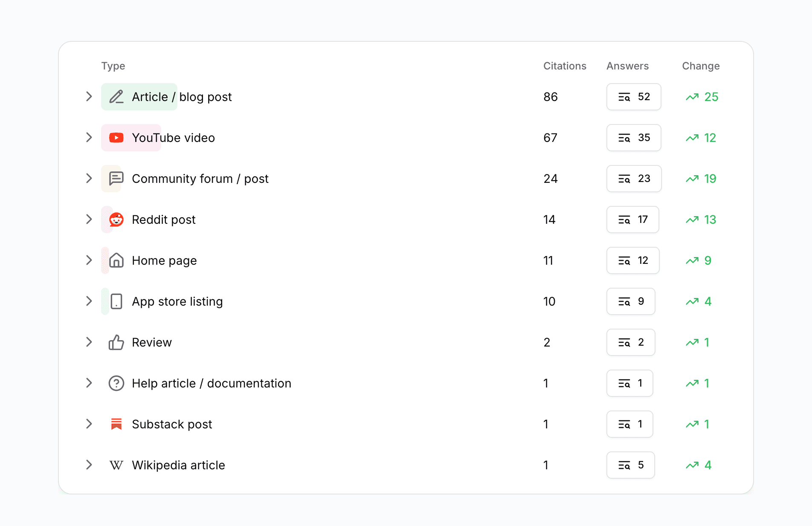
Task: Click the Article / blog post pencil icon
Action: [x=116, y=97]
